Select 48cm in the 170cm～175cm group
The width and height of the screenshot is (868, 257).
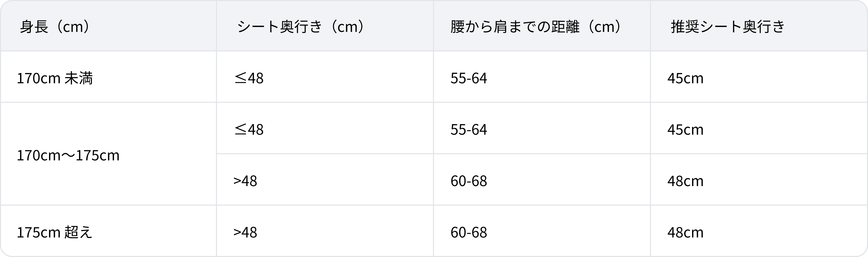(685, 181)
